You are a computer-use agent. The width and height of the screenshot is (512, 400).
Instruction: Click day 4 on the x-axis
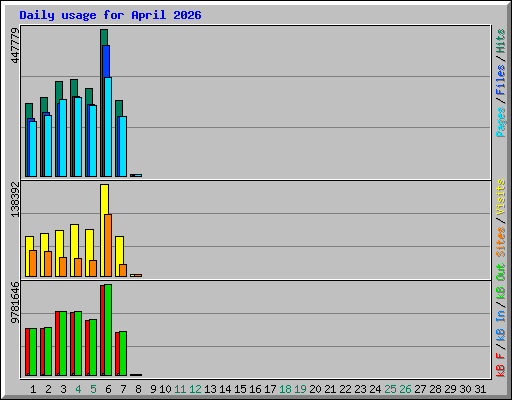click(x=78, y=389)
